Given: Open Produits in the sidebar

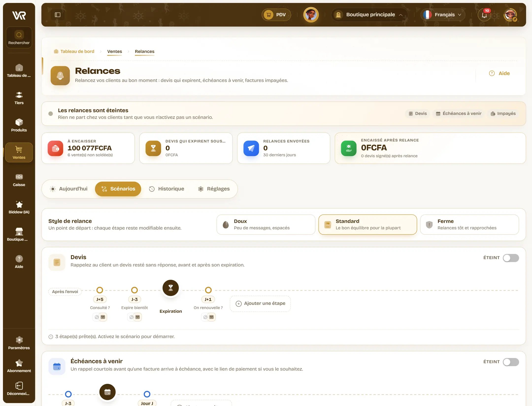Looking at the screenshot, I should [19, 125].
